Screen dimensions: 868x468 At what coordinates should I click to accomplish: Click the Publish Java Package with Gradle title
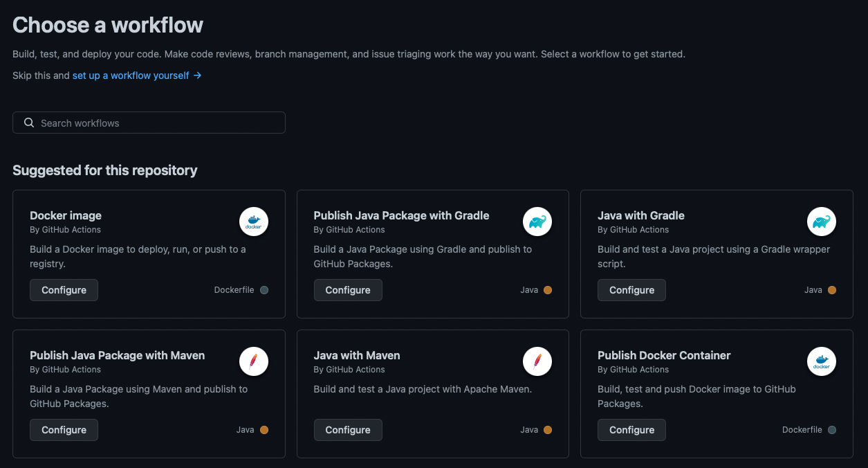pos(401,215)
